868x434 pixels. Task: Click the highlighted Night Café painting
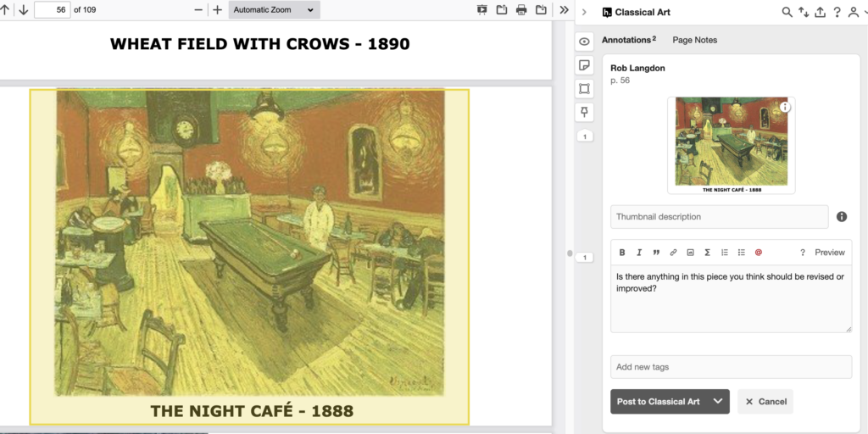[x=249, y=257]
